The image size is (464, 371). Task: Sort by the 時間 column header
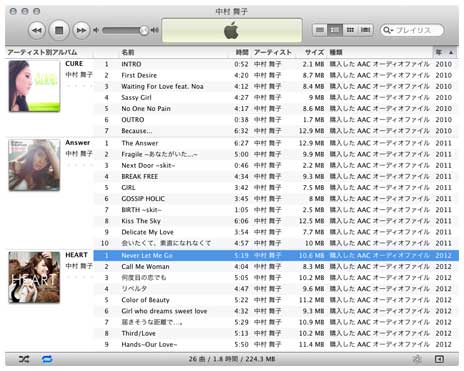pos(242,52)
